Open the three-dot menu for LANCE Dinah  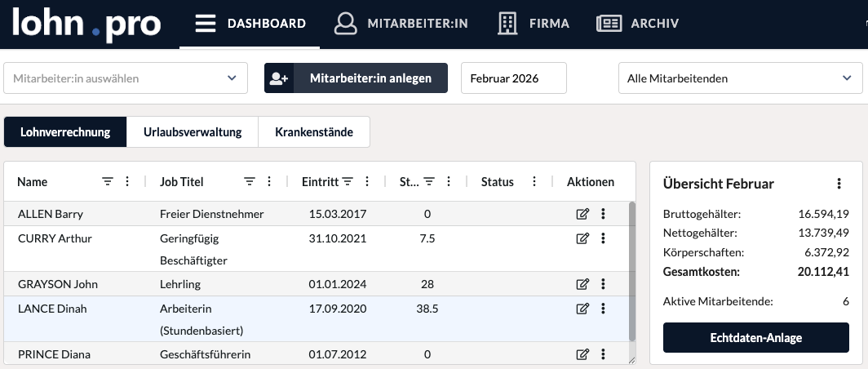pyautogui.click(x=603, y=309)
